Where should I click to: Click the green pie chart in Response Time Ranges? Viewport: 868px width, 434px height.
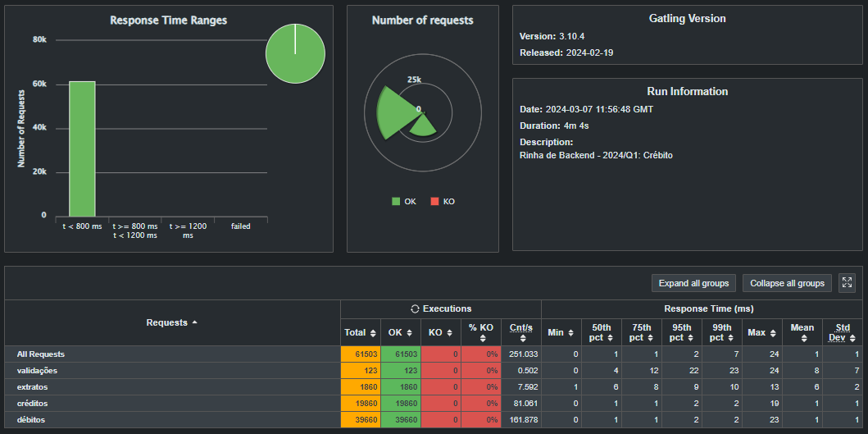[295, 54]
